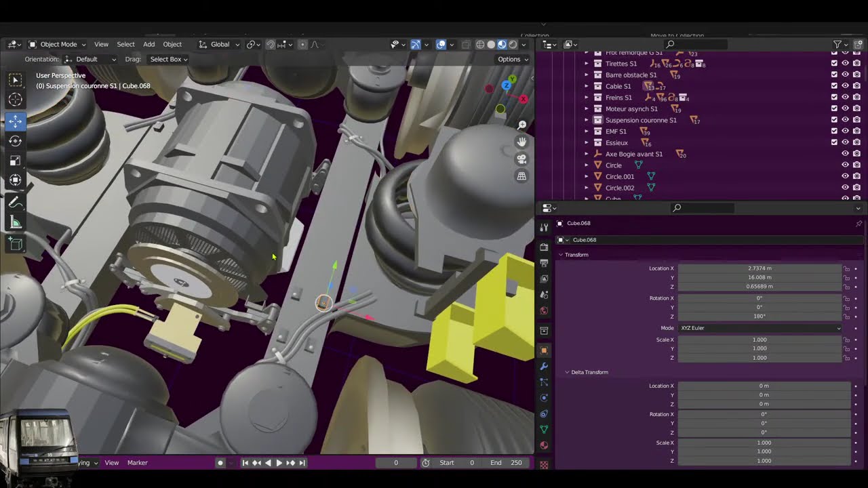Expand the Tirettes S1 collection
This screenshot has height=488, width=868.
587,64
